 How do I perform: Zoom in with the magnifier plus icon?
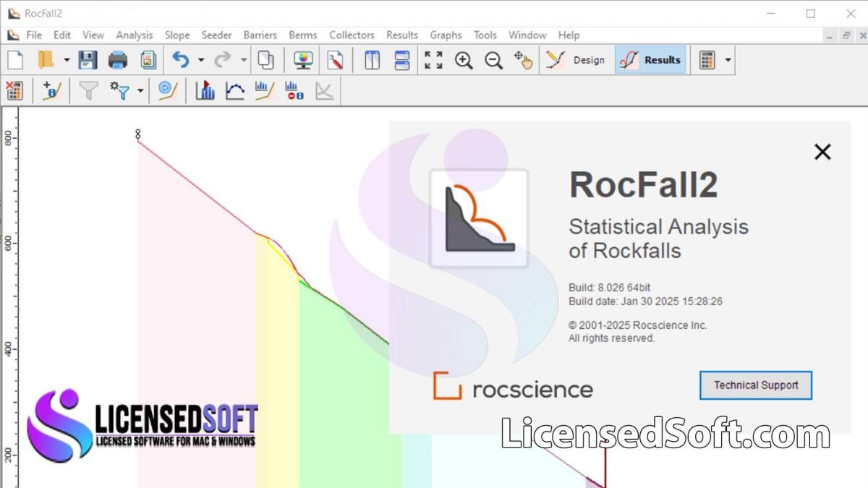click(464, 60)
